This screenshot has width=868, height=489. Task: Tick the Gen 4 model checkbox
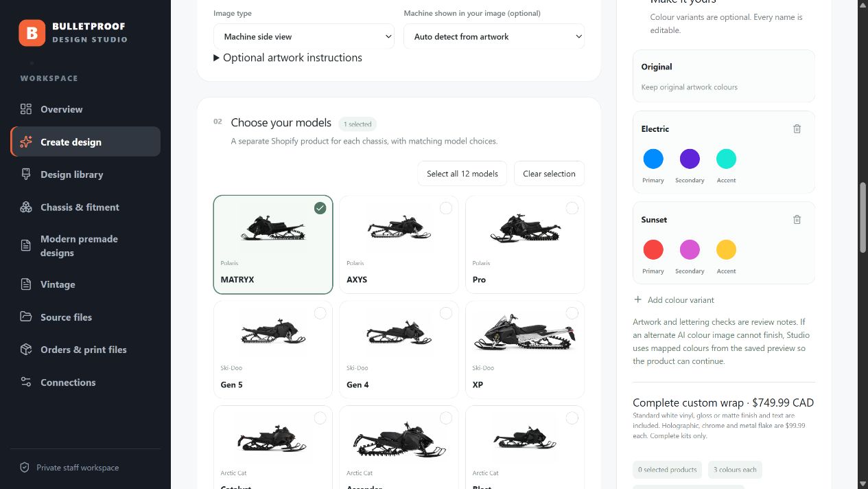[x=446, y=313]
